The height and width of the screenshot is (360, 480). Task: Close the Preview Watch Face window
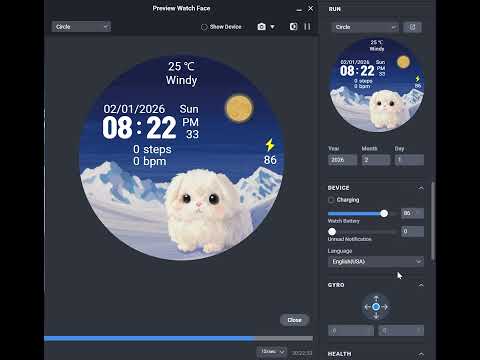click(x=310, y=8)
